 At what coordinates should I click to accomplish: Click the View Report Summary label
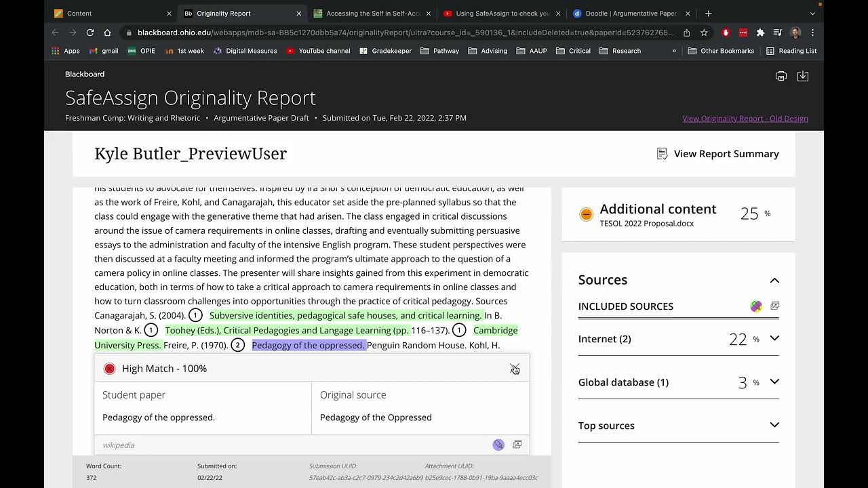pos(726,154)
